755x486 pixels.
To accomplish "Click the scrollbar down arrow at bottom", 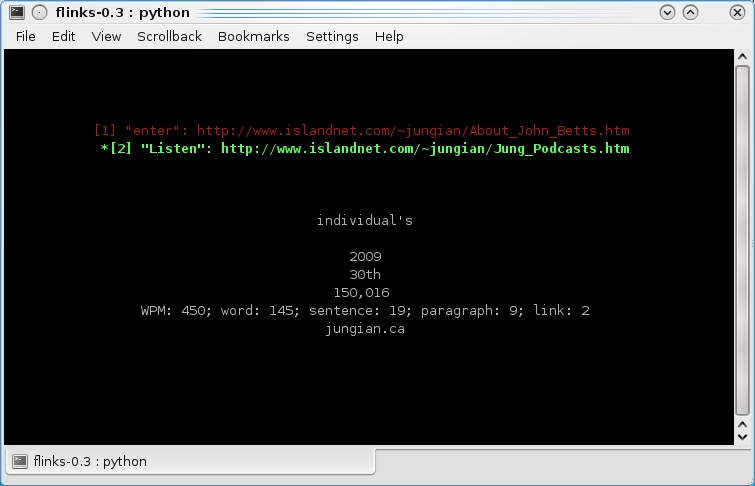I will pos(741,437).
